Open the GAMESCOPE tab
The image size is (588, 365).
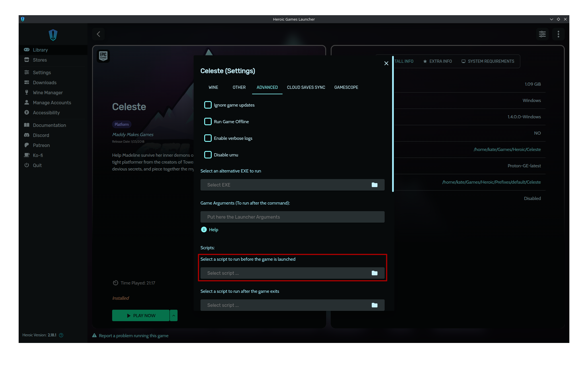coord(346,87)
